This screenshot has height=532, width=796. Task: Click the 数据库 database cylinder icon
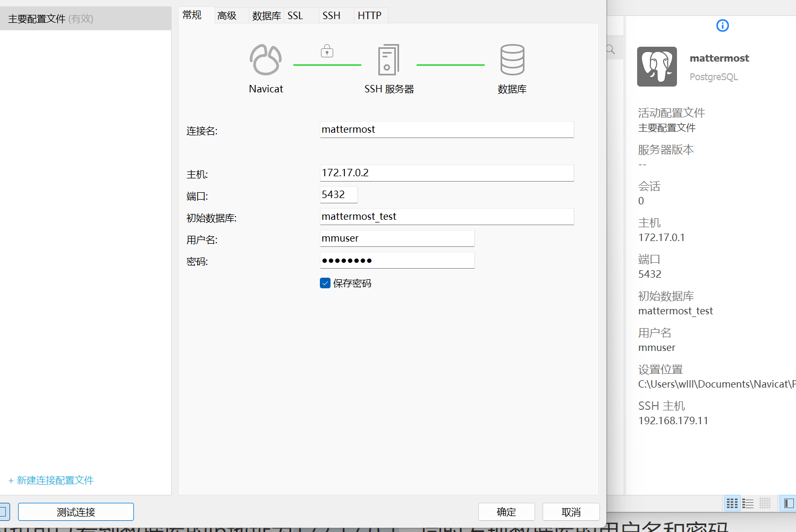pos(512,59)
